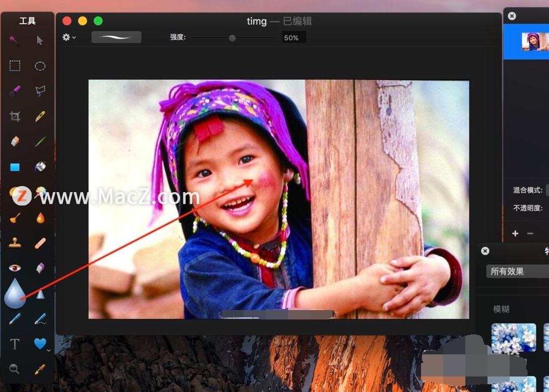
Task: Open the gear options dropdown
Action: point(69,37)
